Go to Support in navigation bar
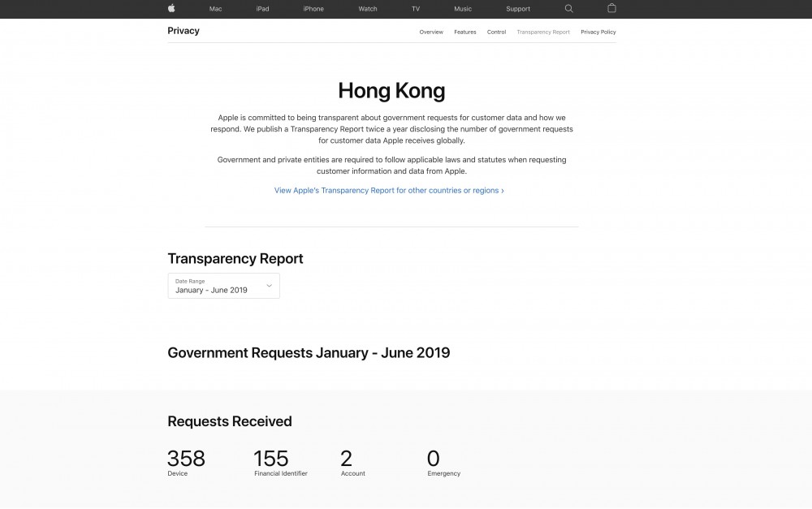 click(518, 9)
